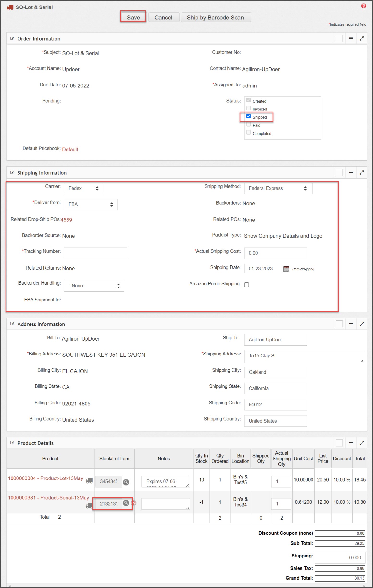
Task: Enable Amazon Prime Shipping checkbox
Action: (x=247, y=285)
